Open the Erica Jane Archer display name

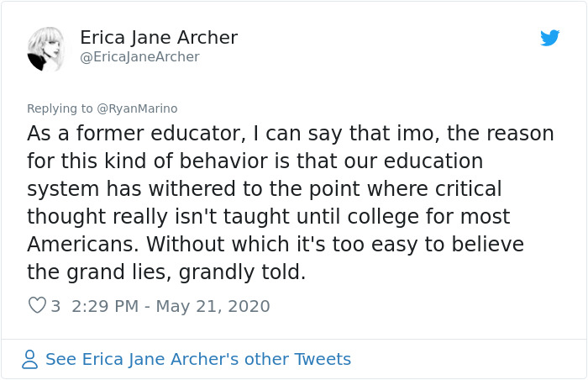(x=159, y=38)
